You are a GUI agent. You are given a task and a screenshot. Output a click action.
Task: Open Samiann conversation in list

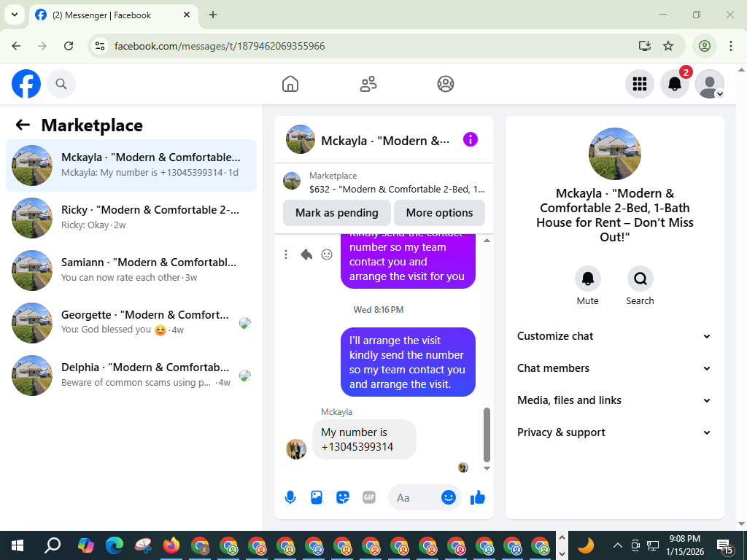click(131, 270)
